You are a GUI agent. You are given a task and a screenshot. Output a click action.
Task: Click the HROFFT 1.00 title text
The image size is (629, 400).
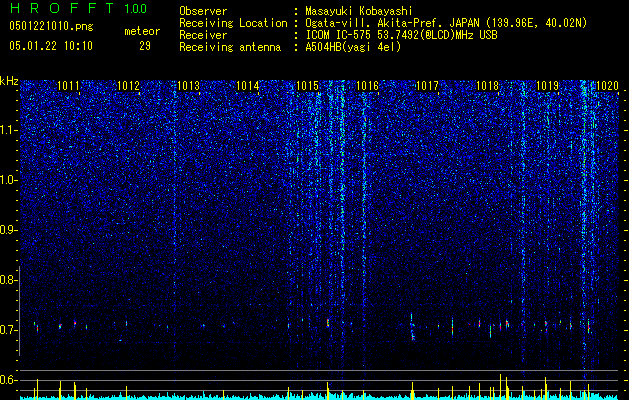pos(79,8)
